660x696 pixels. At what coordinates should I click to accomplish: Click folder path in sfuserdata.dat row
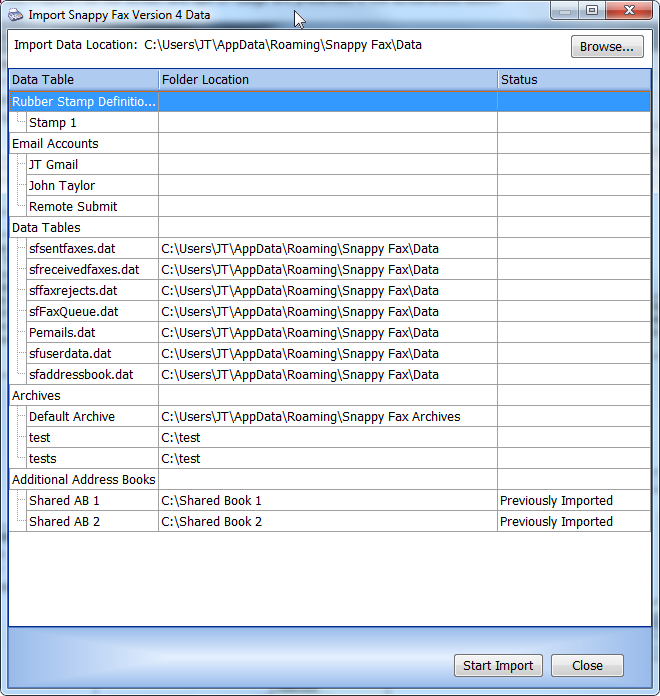(300, 353)
